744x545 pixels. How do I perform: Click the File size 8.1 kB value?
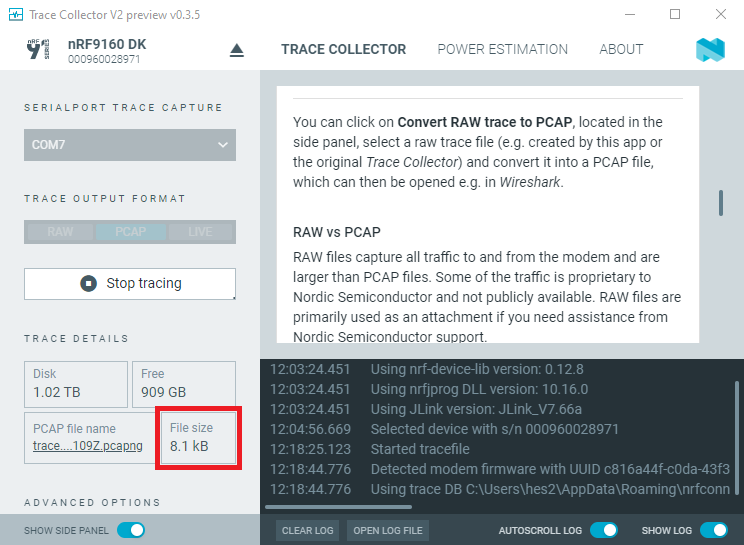pyautogui.click(x=189, y=446)
